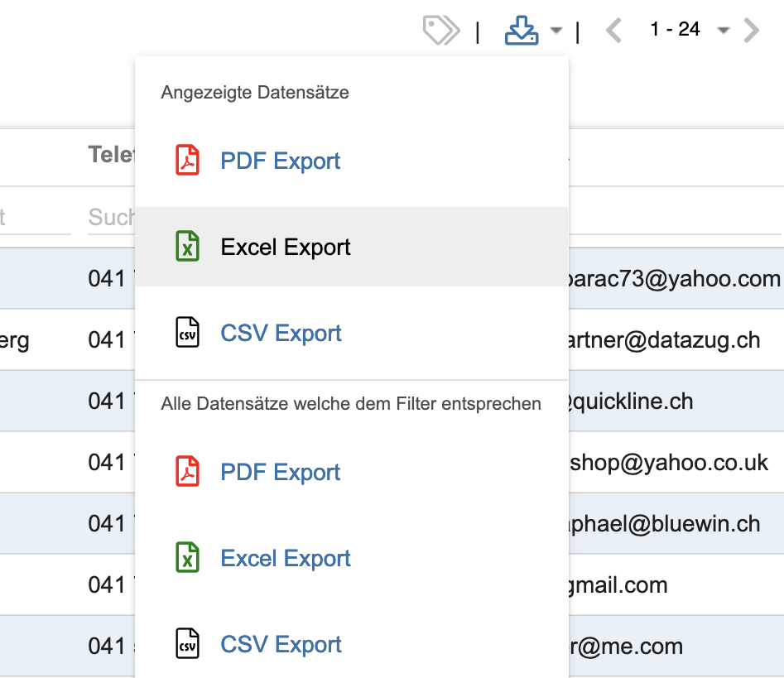The image size is (784, 678).
Task: Click the red PDF icon under Angezeigte Datensätze
Action: (188, 161)
